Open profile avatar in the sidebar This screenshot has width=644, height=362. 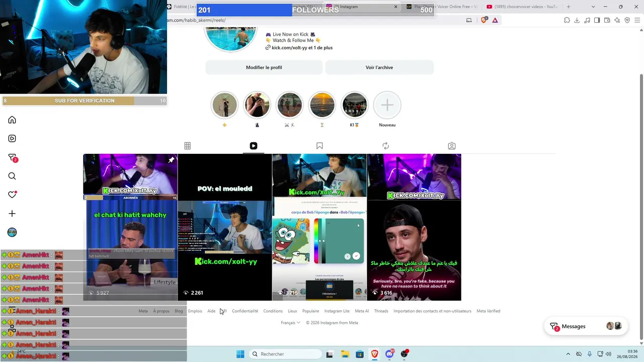(x=12, y=232)
